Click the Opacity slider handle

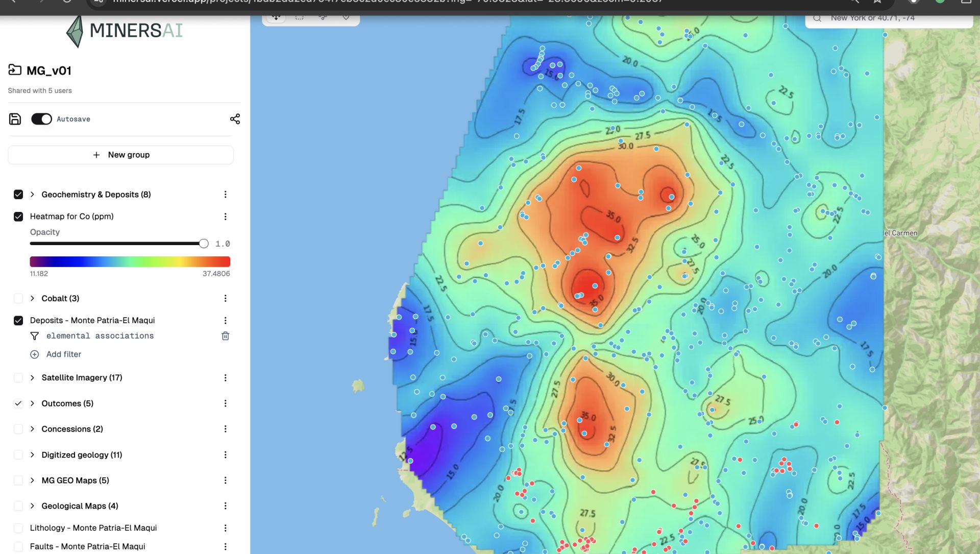point(204,244)
